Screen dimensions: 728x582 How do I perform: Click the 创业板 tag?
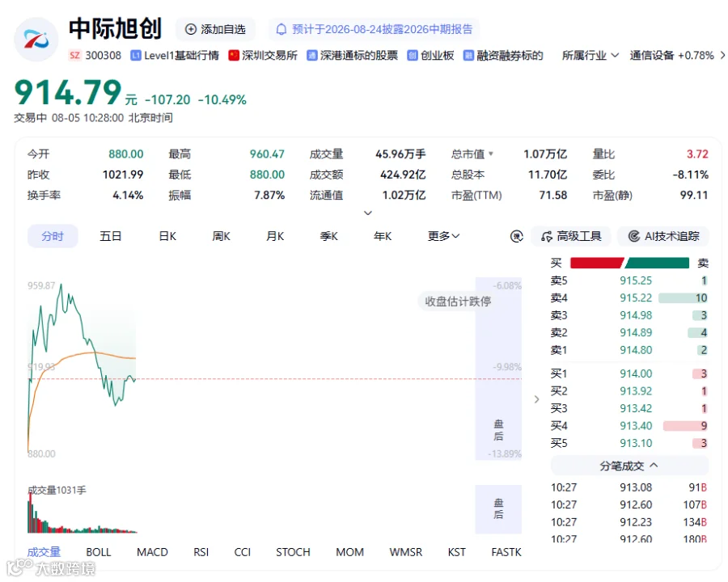[430, 55]
